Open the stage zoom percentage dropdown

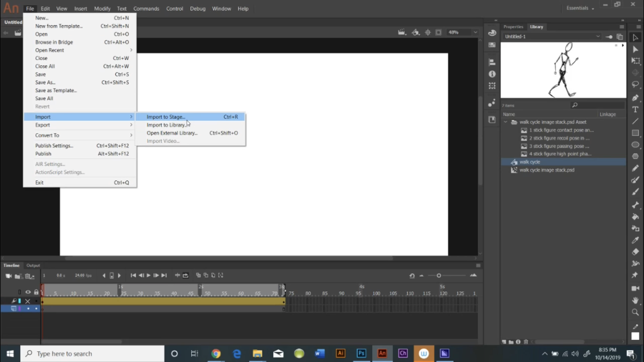tap(475, 32)
